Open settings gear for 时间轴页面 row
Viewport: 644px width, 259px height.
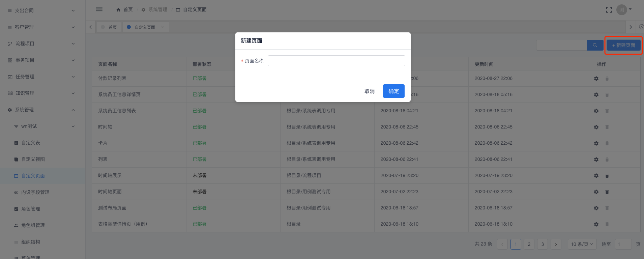tap(596, 192)
